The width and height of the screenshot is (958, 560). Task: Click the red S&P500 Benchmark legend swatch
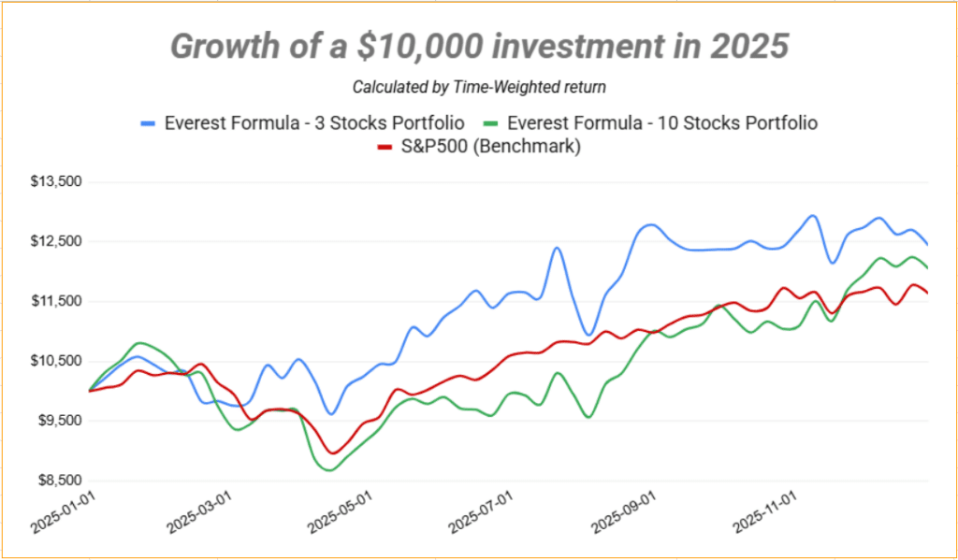(x=383, y=147)
